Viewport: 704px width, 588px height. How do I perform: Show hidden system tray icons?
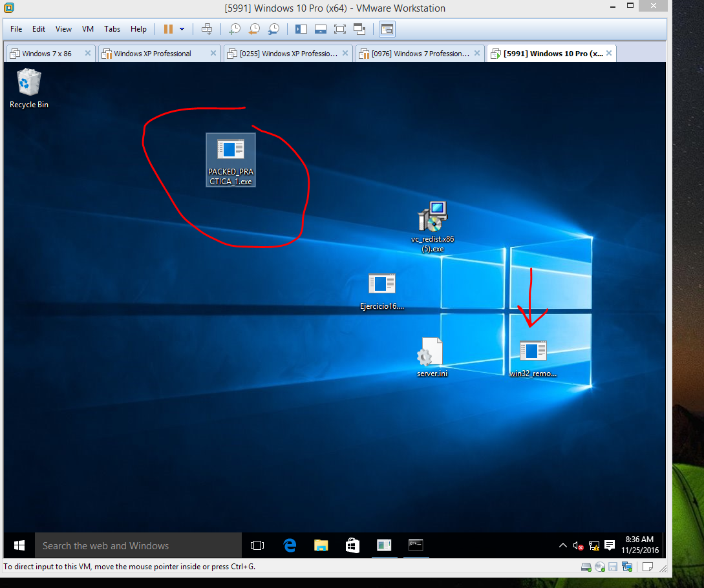563,546
